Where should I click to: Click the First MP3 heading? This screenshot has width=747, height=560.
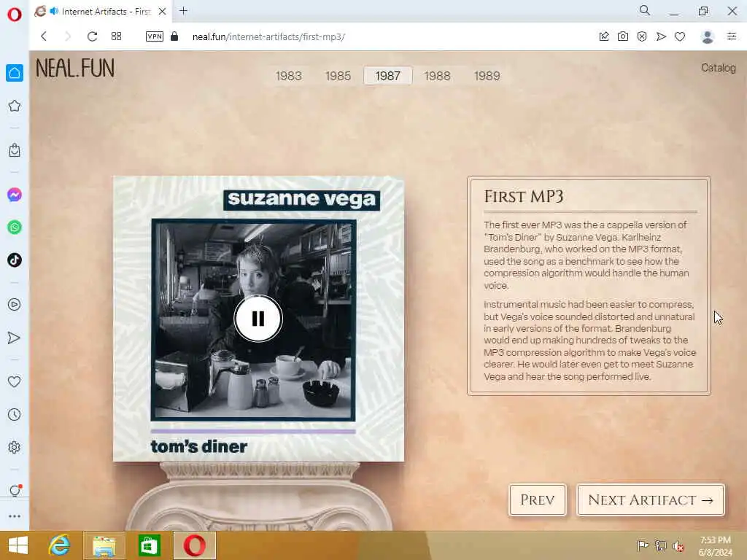(524, 196)
